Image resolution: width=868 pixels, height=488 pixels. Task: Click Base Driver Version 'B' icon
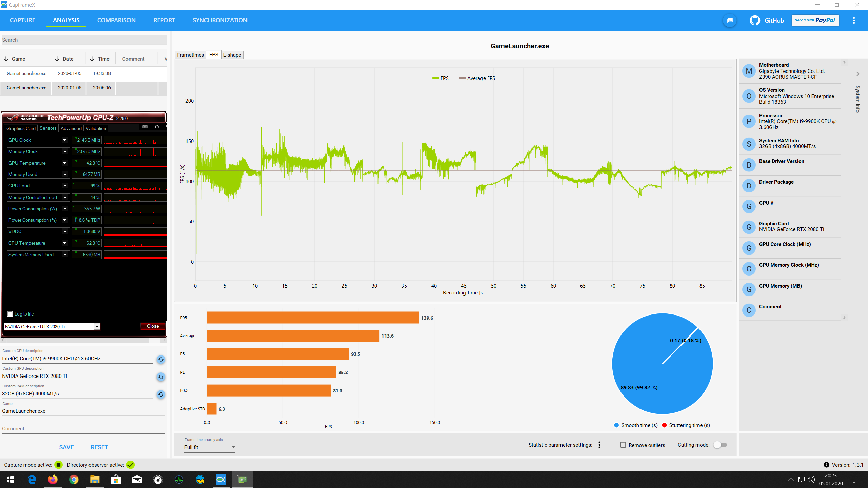tap(749, 165)
